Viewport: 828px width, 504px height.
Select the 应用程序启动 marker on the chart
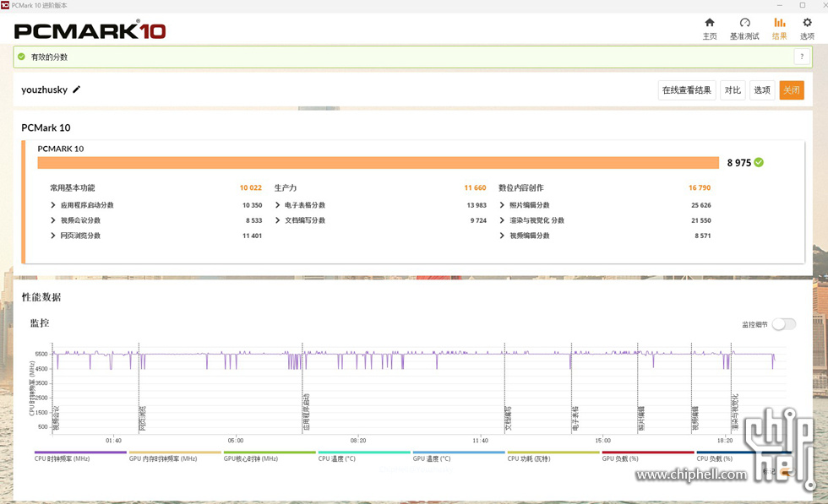click(306, 412)
